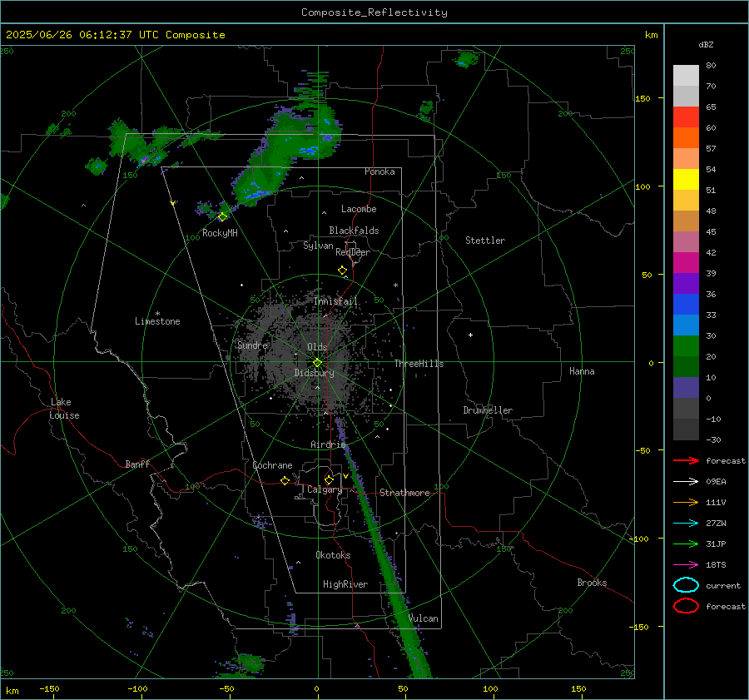Select the magenta 39-42 dBZ color swatch
Viewport: 749px width, 700px height.
(x=686, y=262)
